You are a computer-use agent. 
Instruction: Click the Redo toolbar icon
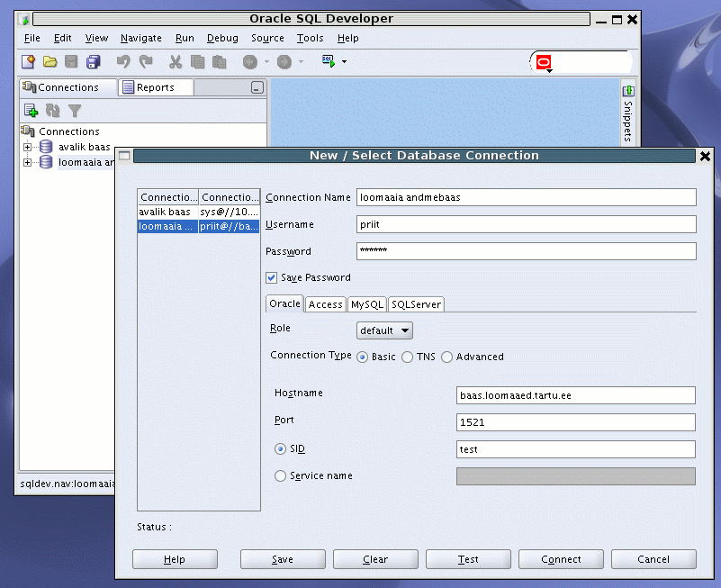tap(146, 61)
